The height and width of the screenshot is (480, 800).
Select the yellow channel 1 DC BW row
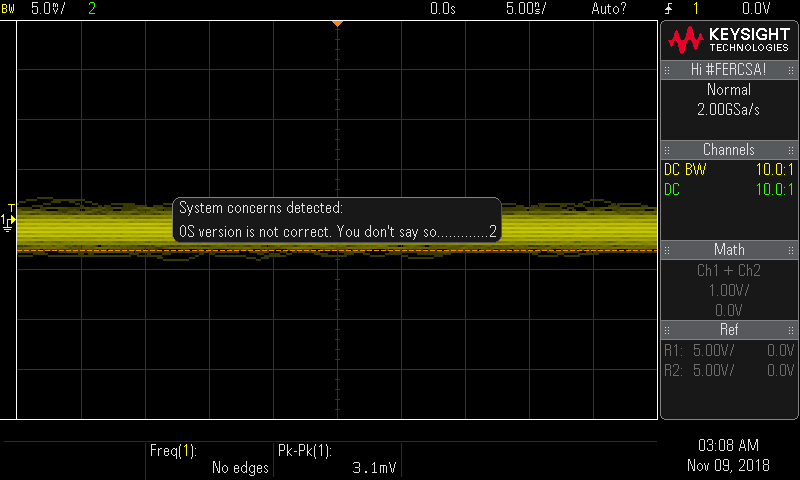[729, 170]
